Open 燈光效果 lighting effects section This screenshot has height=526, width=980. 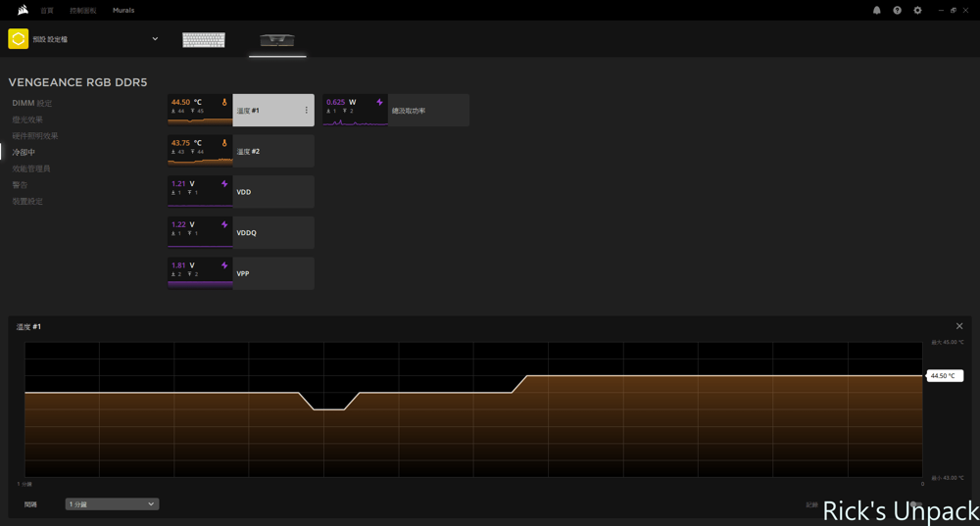(27, 120)
